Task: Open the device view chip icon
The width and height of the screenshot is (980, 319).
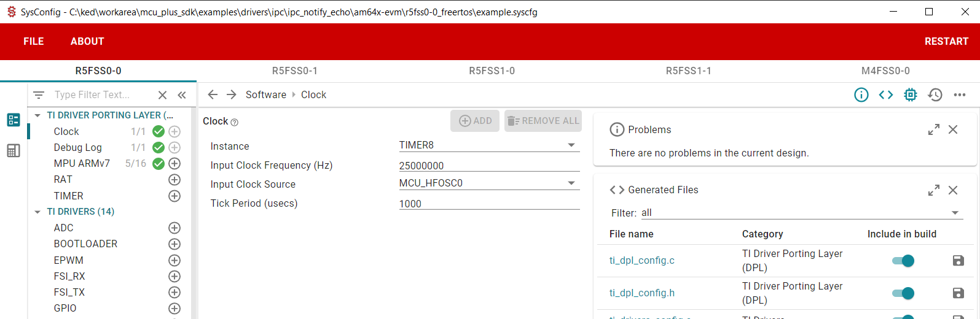Action: click(x=910, y=94)
